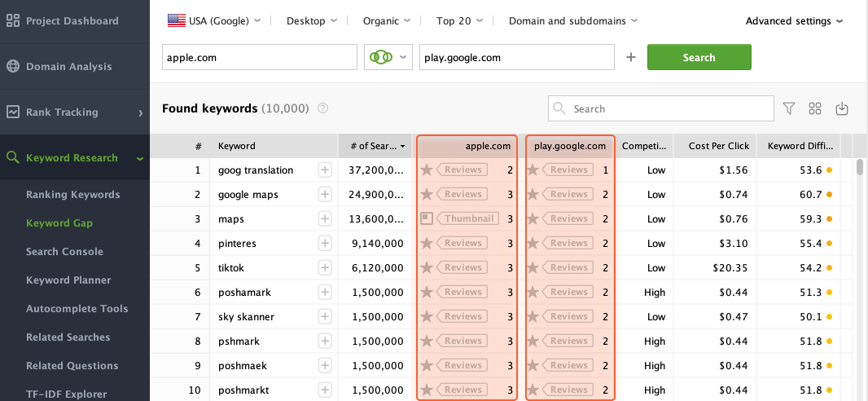
Task: Add 'pshmark' keyword plus icon
Action: point(325,342)
